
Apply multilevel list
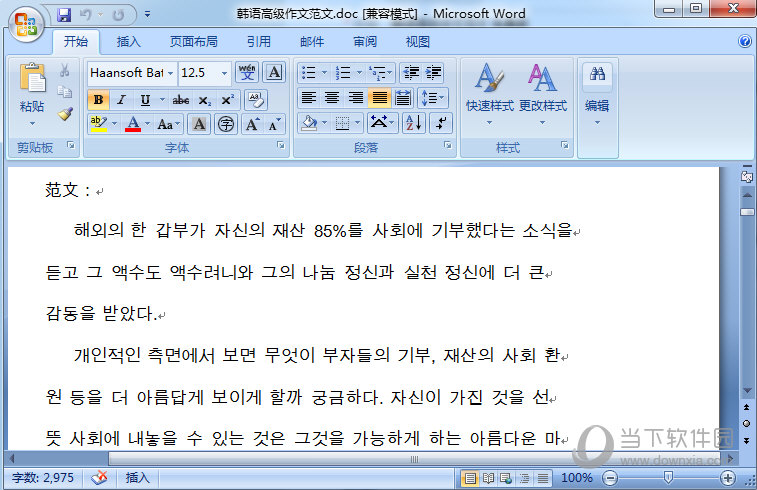tap(378, 72)
